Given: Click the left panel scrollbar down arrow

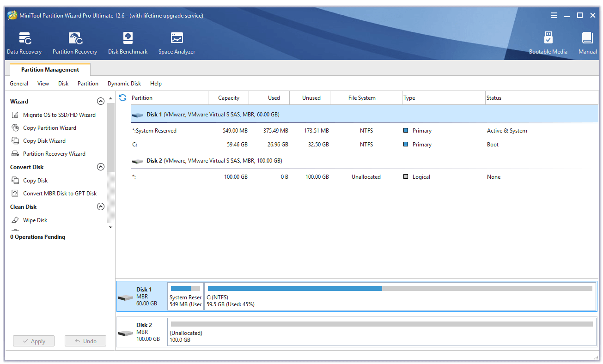Looking at the screenshot, I should [x=110, y=227].
